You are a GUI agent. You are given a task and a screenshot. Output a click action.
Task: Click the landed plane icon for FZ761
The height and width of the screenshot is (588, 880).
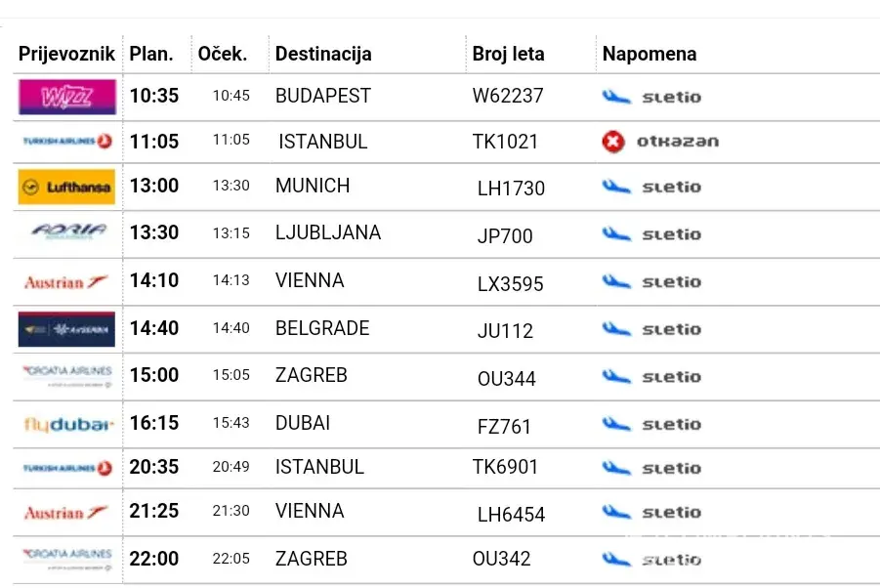point(616,424)
